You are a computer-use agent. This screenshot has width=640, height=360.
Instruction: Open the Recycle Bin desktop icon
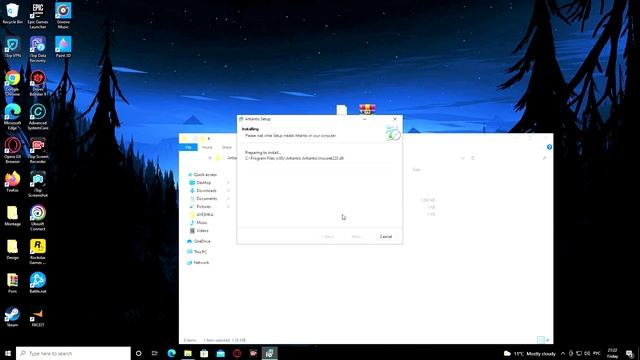click(12, 13)
